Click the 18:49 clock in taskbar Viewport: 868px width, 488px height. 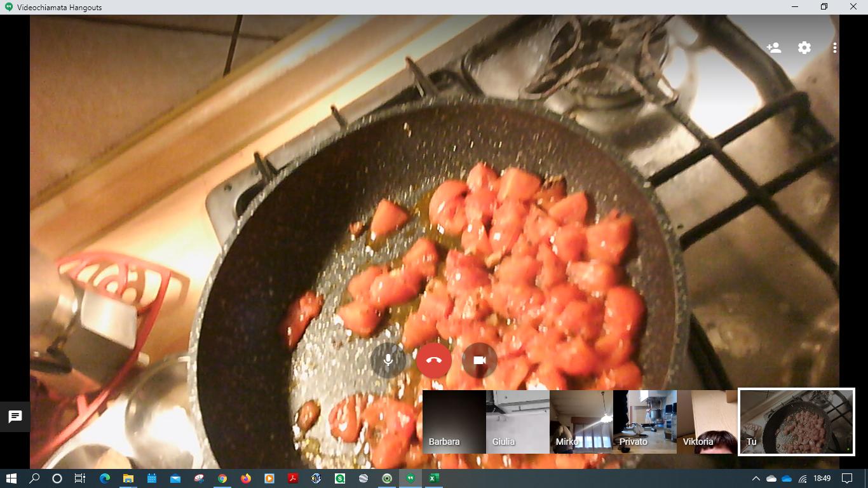click(x=822, y=478)
